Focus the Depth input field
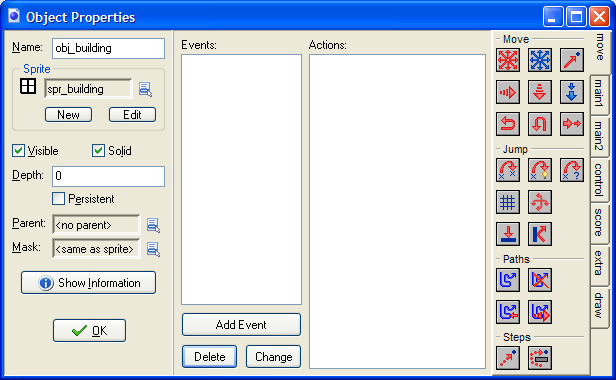This screenshot has width=616, height=380. [x=108, y=176]
